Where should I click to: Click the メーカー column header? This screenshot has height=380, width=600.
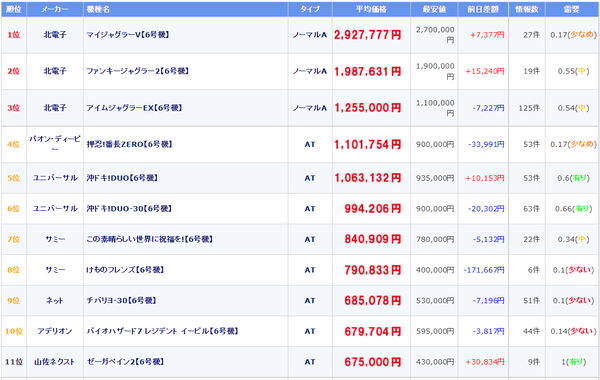(x=55, y=9)
